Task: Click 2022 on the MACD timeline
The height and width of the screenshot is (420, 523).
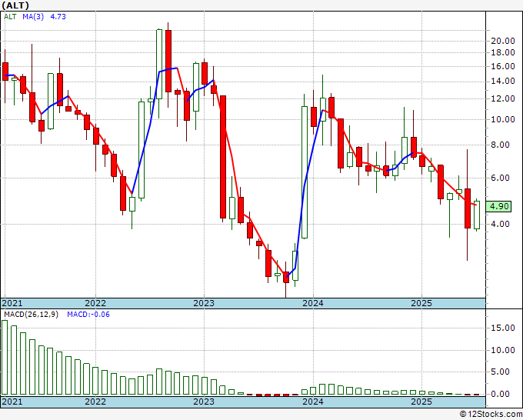Action: click(95, 402)
